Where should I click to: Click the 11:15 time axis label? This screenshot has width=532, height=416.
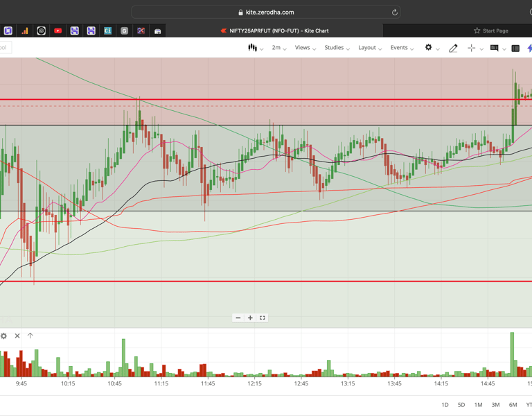pos(161,383)
